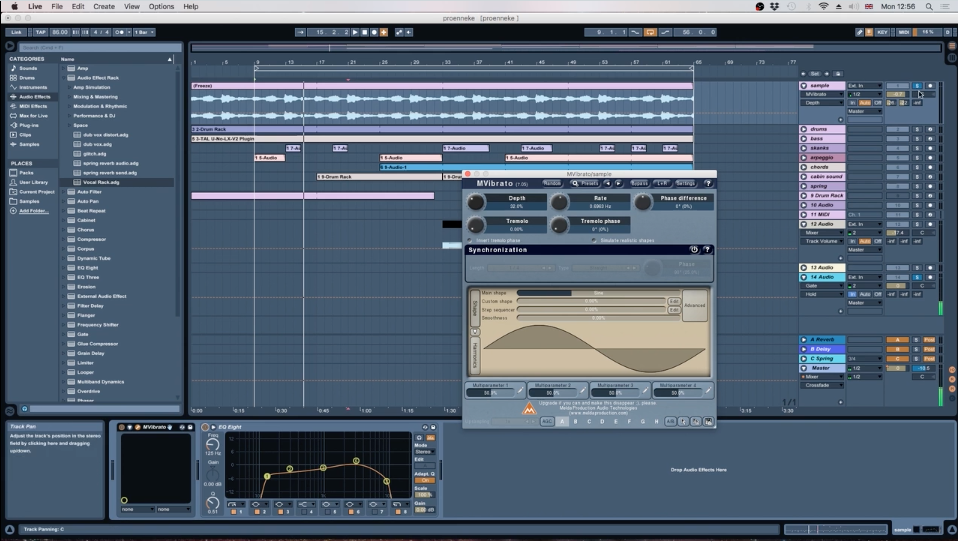
Task: Select the MIDI Effects category
Action: (x=33, y=106)
